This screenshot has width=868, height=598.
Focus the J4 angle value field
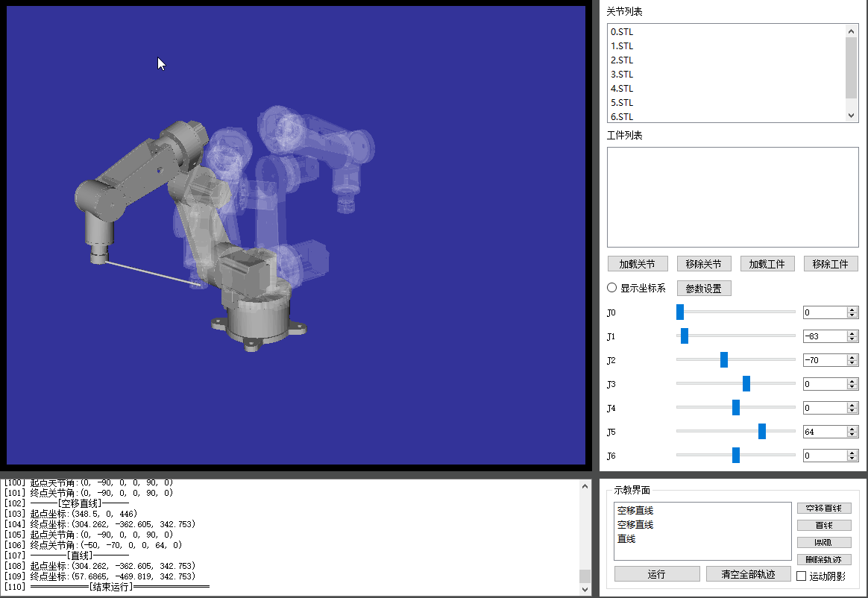[825, 408]
